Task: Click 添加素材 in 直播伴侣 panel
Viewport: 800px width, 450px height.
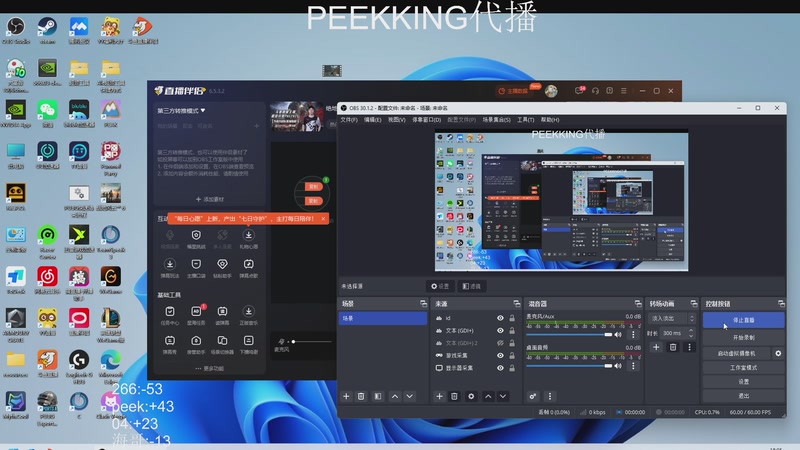Action: click(210, 199)
